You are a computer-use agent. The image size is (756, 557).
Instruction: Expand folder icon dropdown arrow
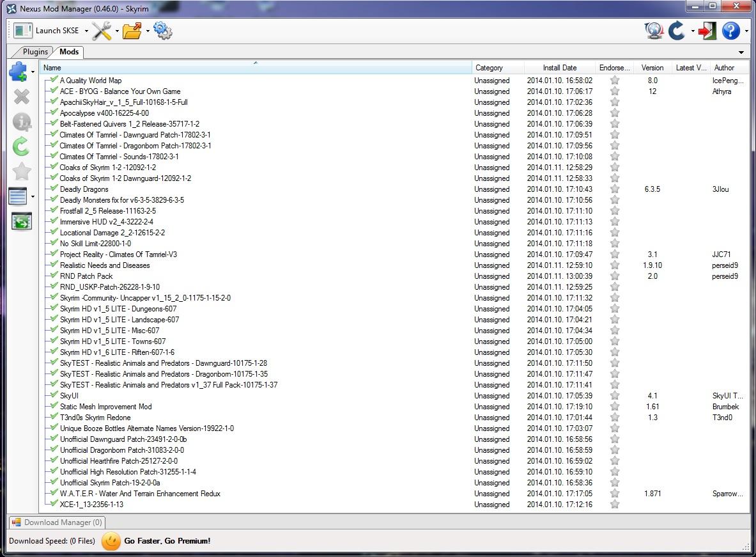click(x=148, y=31)
